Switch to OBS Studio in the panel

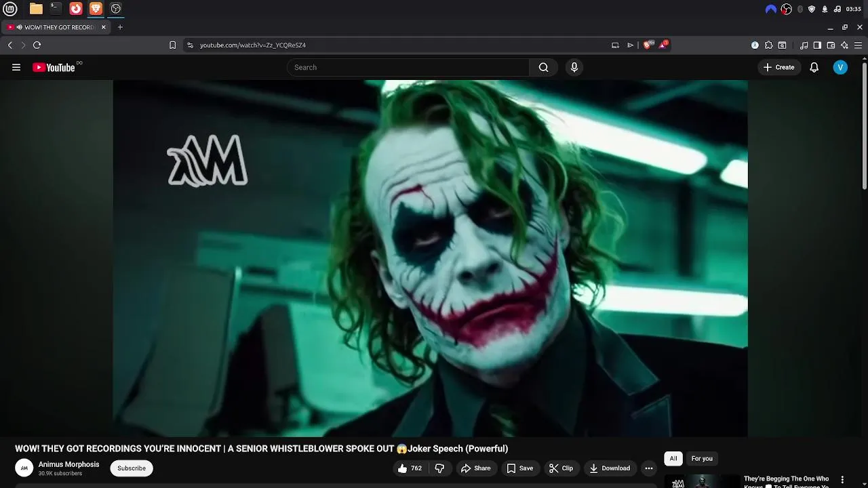(116, 9)
